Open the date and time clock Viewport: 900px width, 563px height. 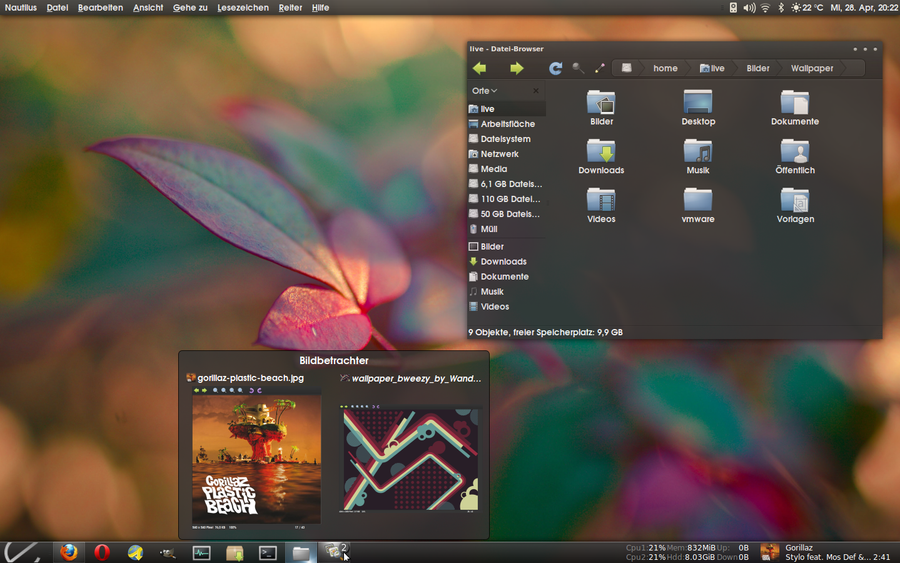[x=864, y=7]
